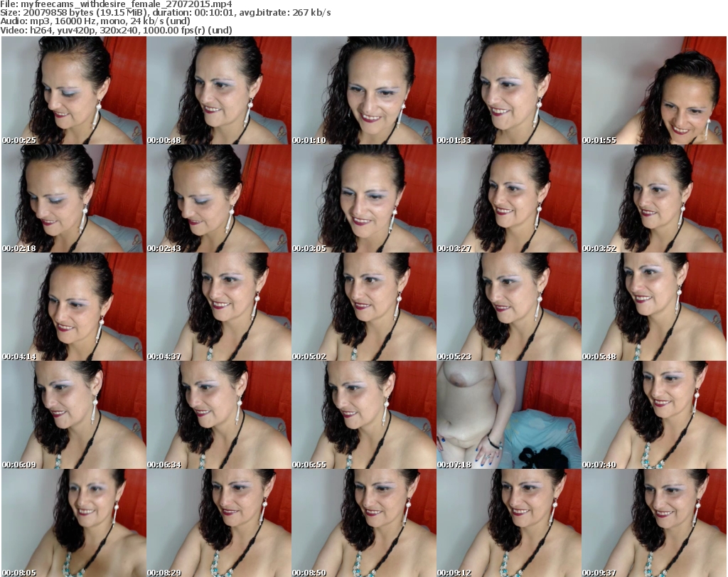
Task: Open the frame at timestamp 00:08:50
Action: pos(364,523)
